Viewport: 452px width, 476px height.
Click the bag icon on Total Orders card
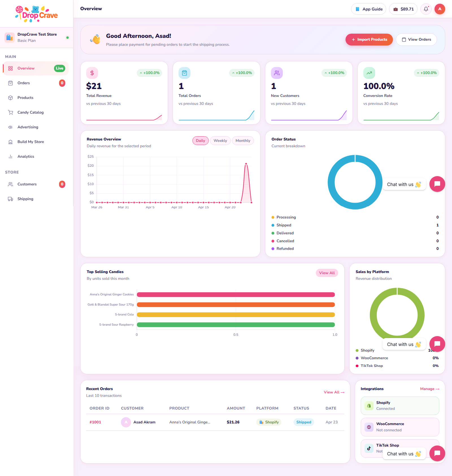tap(184, 73)
